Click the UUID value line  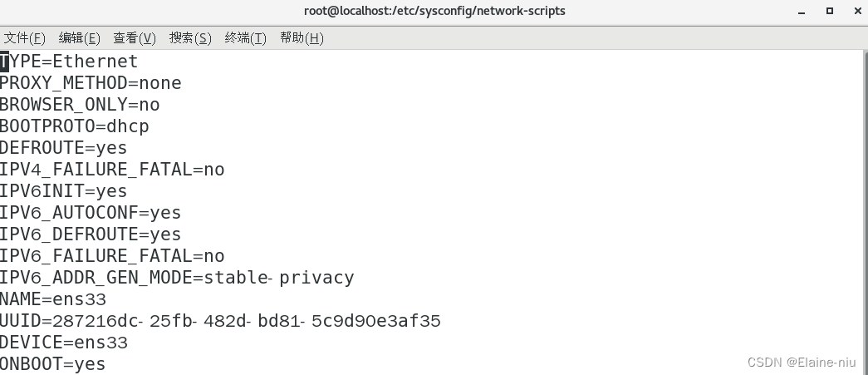pyautogui.click(x=220, y=321)
